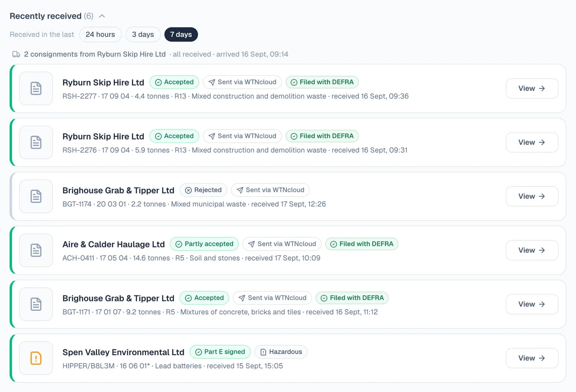Filter to the last 24 hours
The height and width of the screenshot is (392, 576).
pyautogui.click(x=100, y=35)
